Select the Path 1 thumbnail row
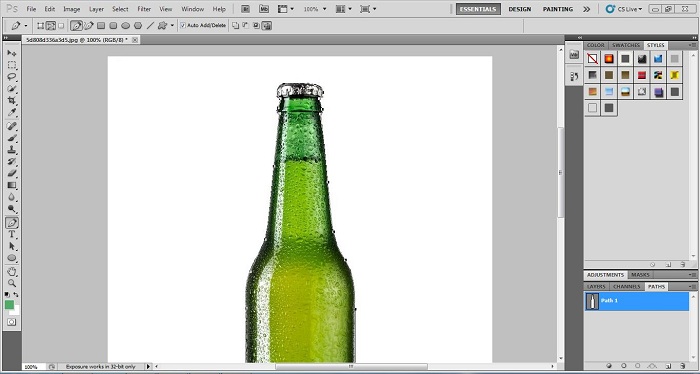 (x=637, y=301)
